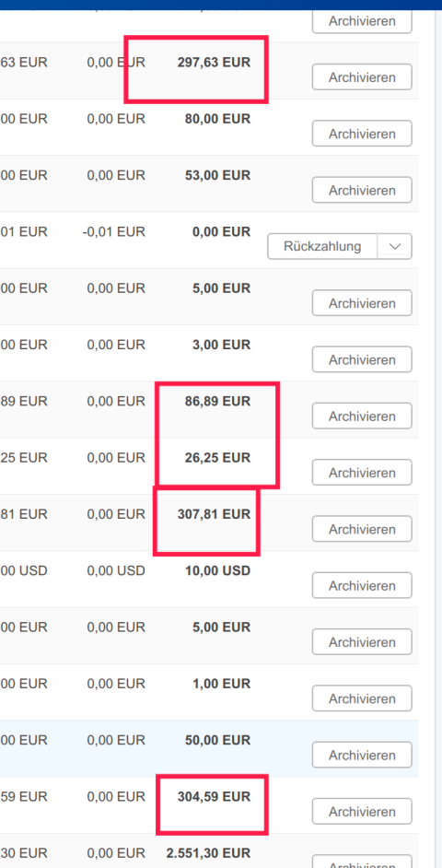Click the topmost partially visible Archivieren button

(x=362, y=21)
